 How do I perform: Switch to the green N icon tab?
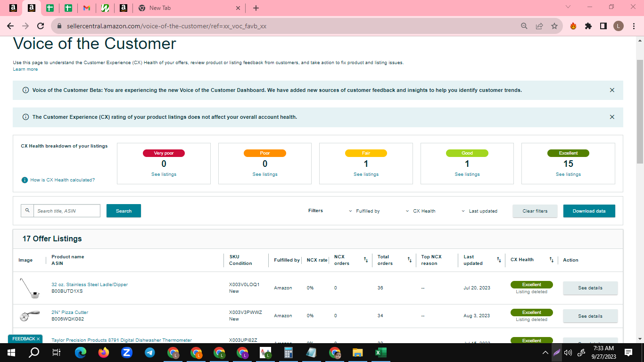point(105,8)
